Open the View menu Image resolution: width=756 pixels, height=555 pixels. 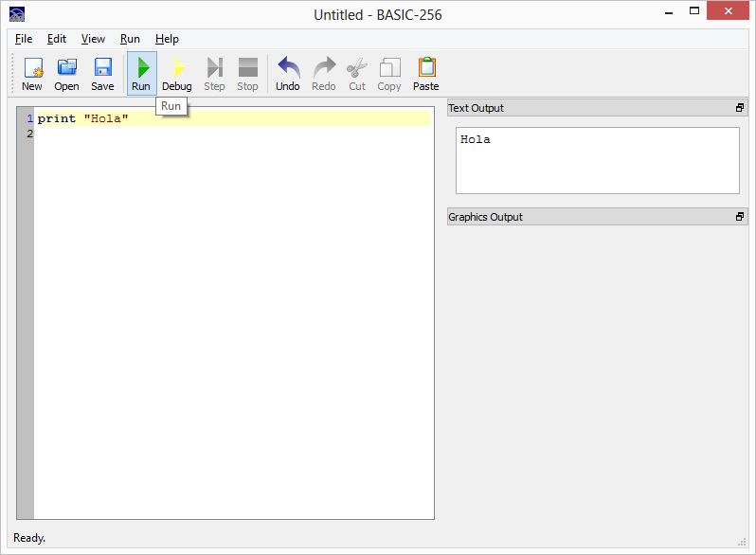coord(93,39)
